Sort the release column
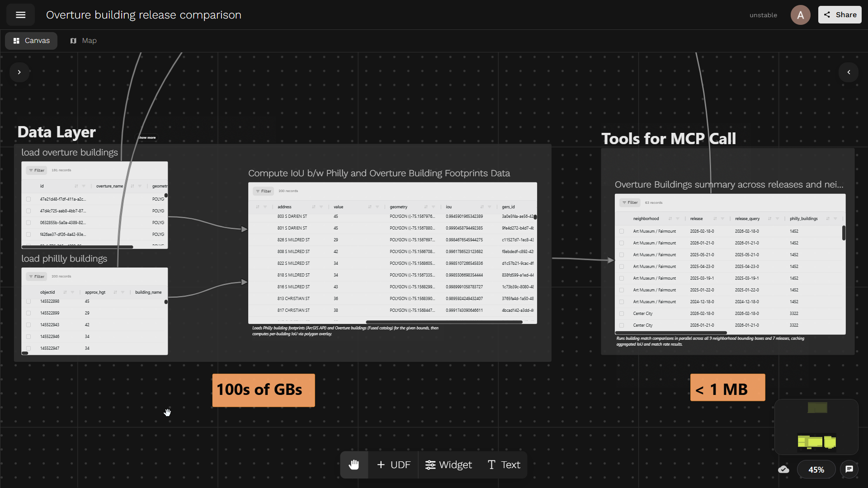This screenshot has width=868, height=488. coord(715,219)
